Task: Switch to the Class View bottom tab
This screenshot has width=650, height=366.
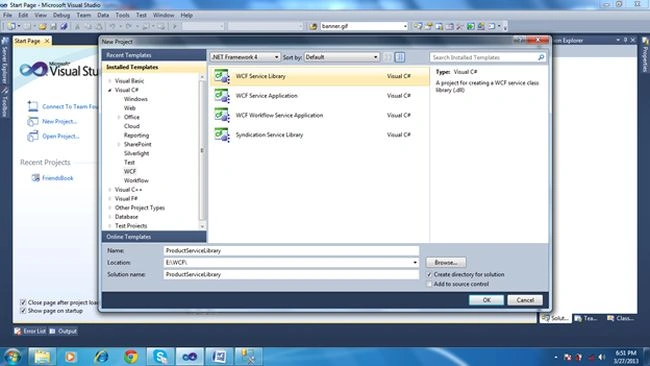Action: pyautogui.click(x=621, y=318)
